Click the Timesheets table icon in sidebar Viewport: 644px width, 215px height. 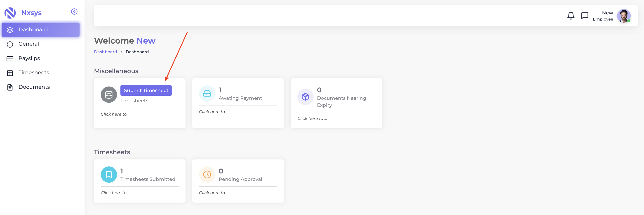click(10, 73)
